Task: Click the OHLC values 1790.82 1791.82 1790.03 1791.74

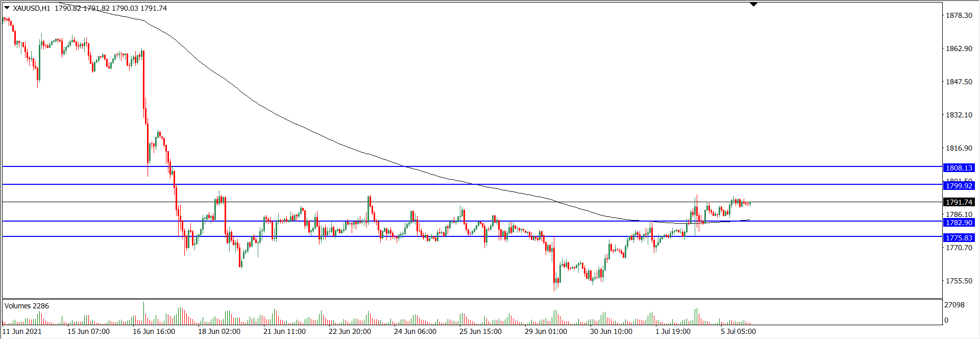Action: (111, 8)
